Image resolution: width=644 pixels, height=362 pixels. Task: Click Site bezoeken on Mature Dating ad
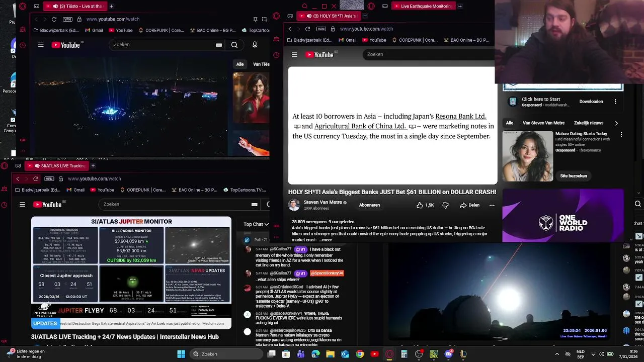point(574,176)
